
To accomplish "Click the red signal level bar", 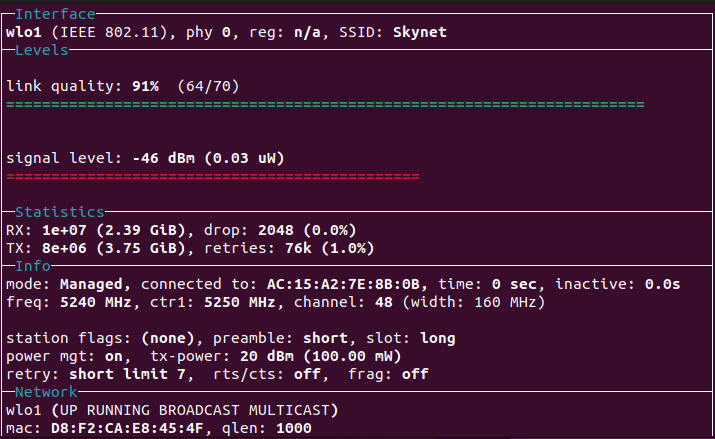I will (212, 176).
